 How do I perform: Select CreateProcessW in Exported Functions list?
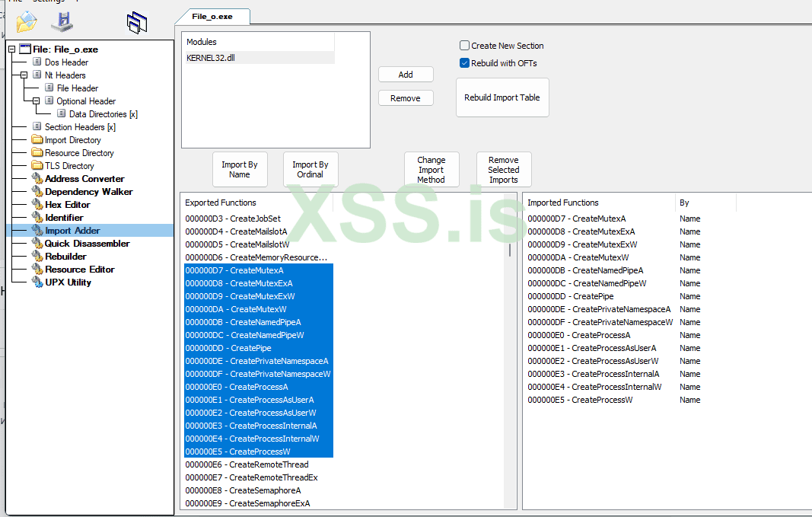coord(259,452)
